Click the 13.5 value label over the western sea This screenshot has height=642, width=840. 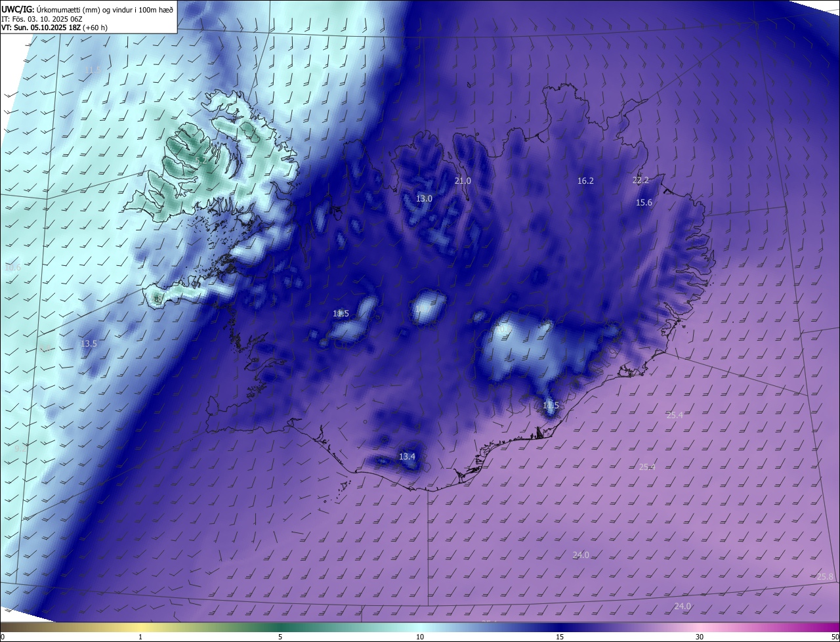point(89,343)
